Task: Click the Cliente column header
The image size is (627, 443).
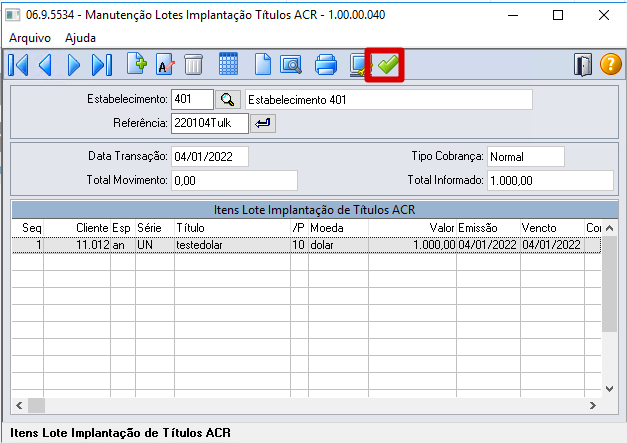Action: click(77, 228)
